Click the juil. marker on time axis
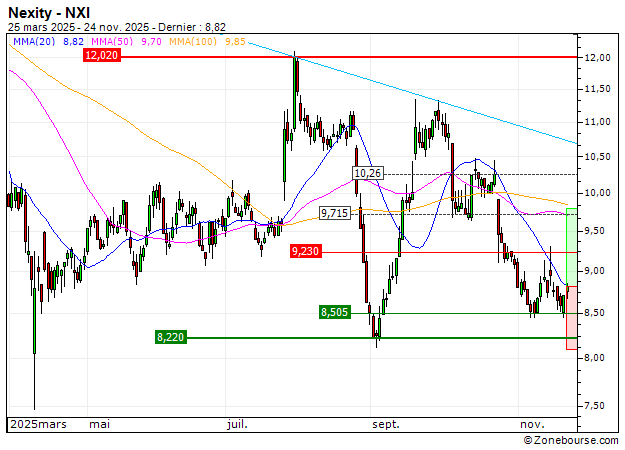 click(x=238, y=424)
